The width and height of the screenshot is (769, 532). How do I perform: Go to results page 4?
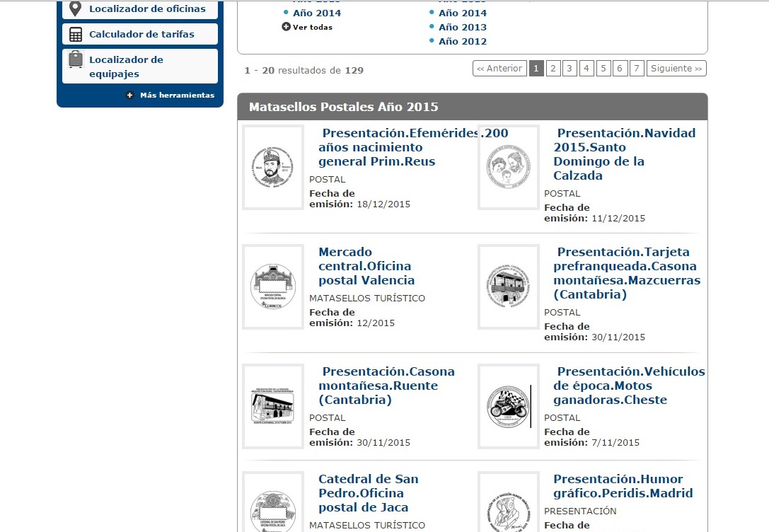tap(586, 68)
